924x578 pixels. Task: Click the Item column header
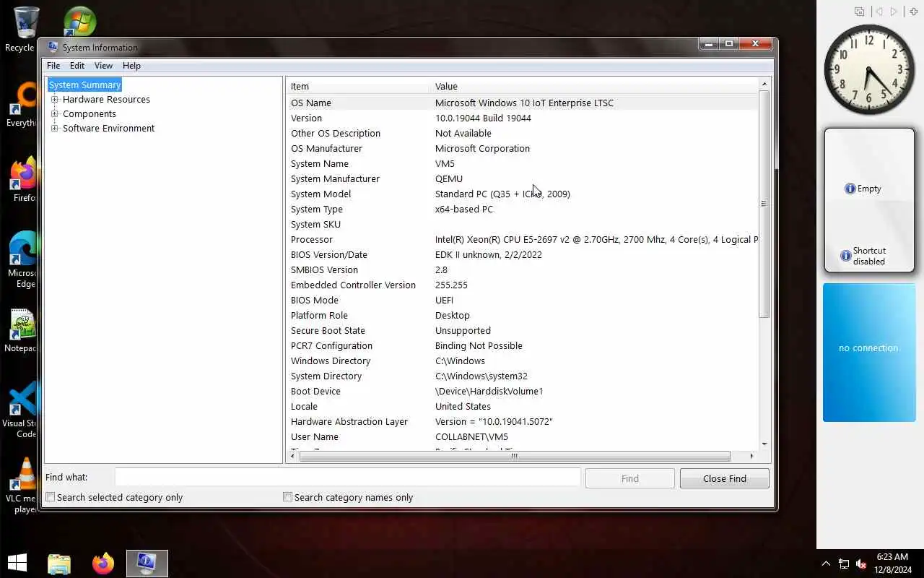pyautogui.click(x=359, y=86)
